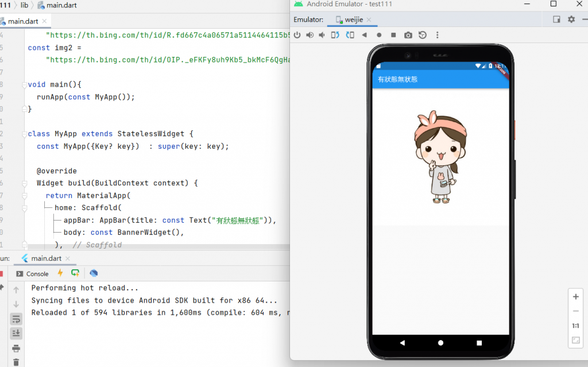Image resolution: width=588 pixels, height=367 pixels.
Task: Click Flutter Hot Reload lightning icon
Action: click(60, 273)
